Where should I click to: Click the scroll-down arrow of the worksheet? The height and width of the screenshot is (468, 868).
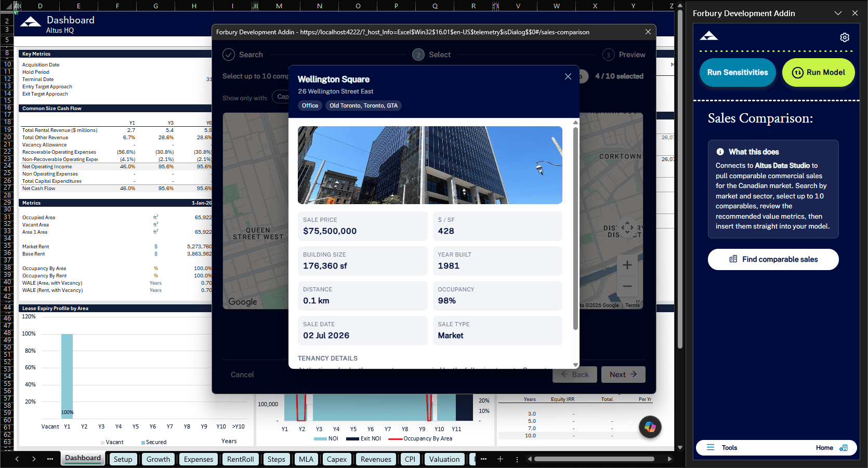[x=680, y=447]
